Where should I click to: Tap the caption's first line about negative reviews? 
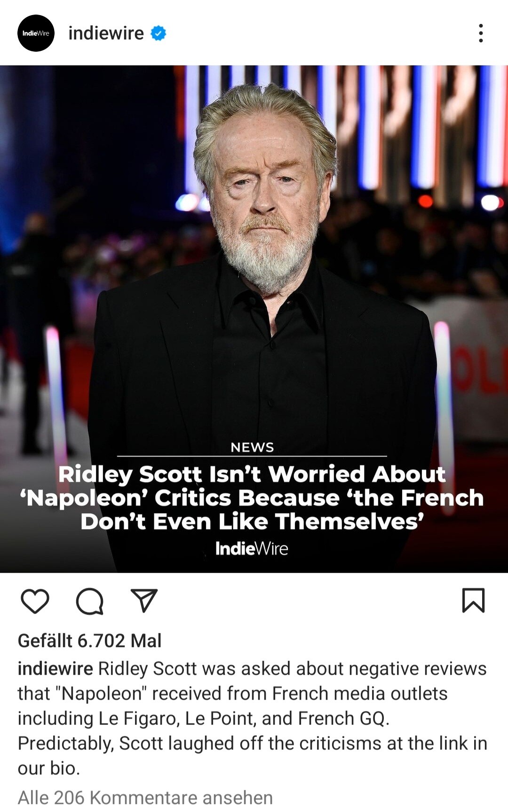[x=252, y=668]
